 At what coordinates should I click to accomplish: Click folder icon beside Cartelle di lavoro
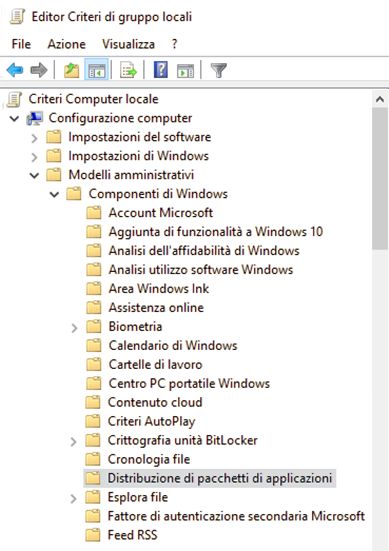[x=94, y=365]
